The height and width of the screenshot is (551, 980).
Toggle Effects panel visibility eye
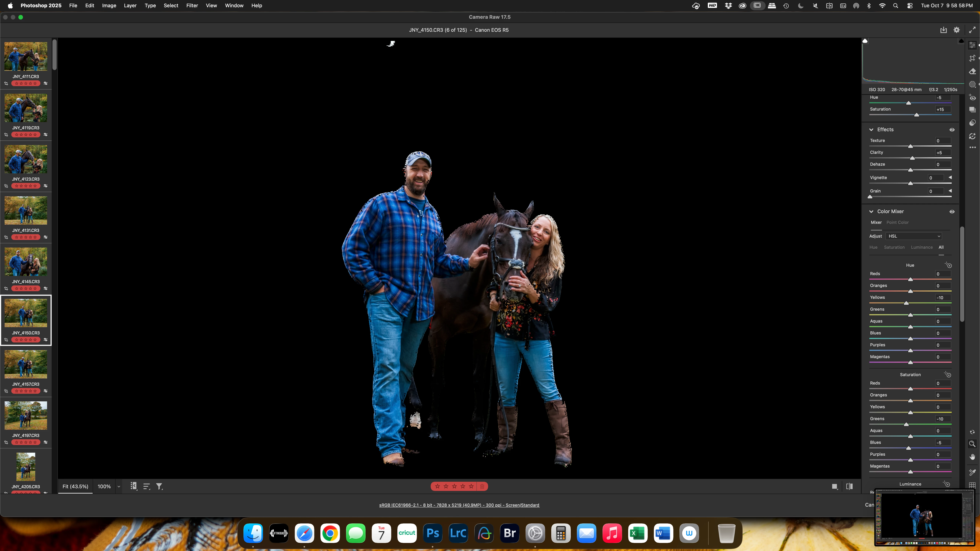(952, 130)
